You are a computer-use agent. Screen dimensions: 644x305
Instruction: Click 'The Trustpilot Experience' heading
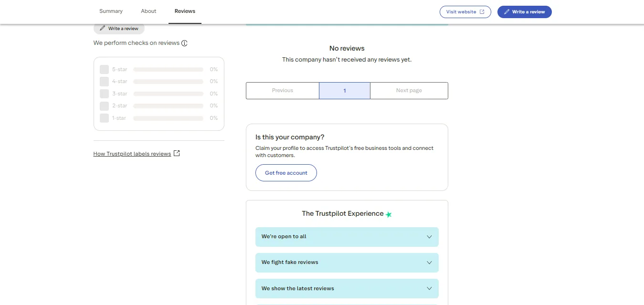[343, 213]
